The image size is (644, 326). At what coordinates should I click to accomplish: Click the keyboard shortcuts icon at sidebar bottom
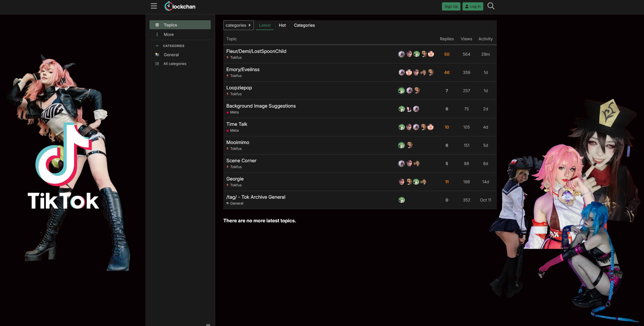coord(208,325)
